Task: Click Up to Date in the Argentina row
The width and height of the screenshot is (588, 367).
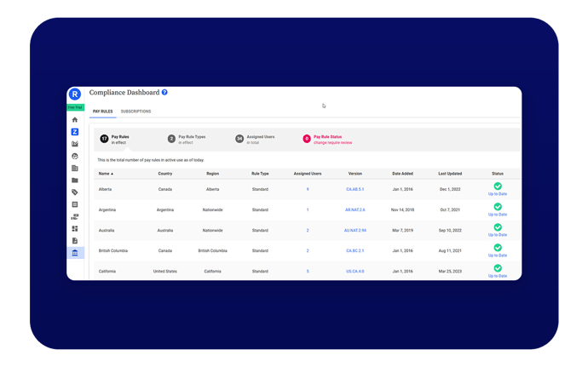Action: [x=498, y=215]
